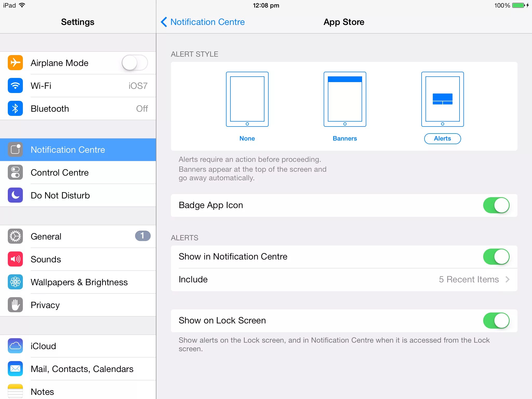
Task: Tap the Banners iPad preview thumbnail
Action: tap(345, 99)
